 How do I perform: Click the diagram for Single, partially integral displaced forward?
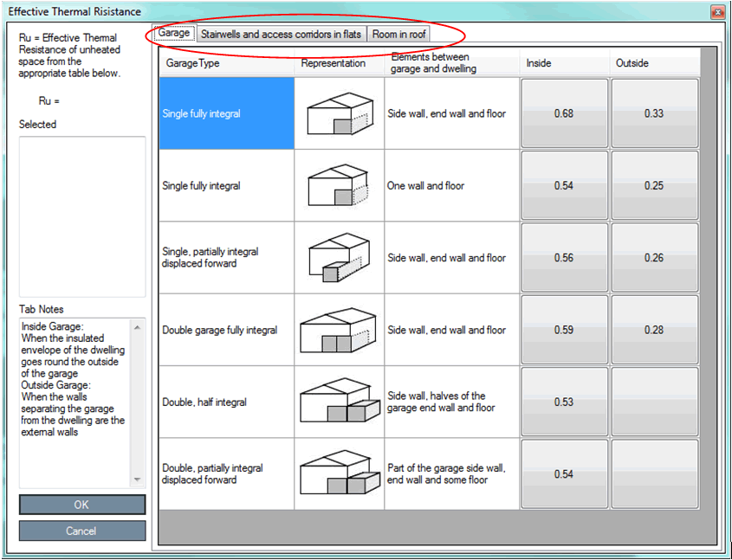point(340,258)
